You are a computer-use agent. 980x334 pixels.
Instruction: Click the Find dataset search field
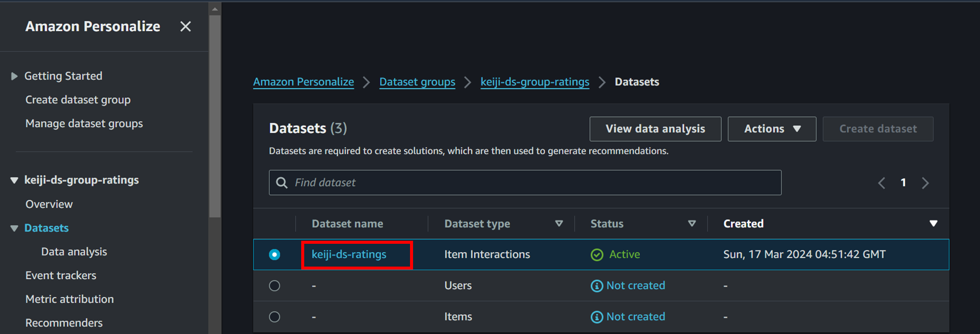(x=532, y=182)
